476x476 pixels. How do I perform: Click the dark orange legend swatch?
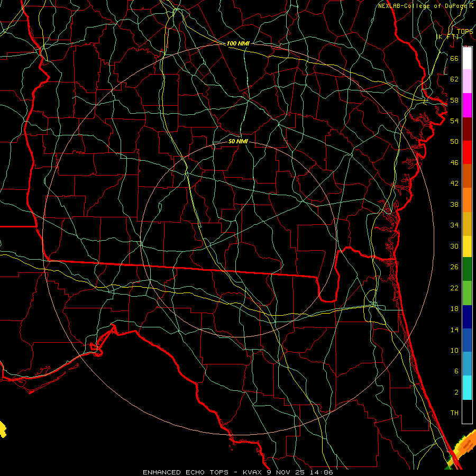[x=467, y=176]
